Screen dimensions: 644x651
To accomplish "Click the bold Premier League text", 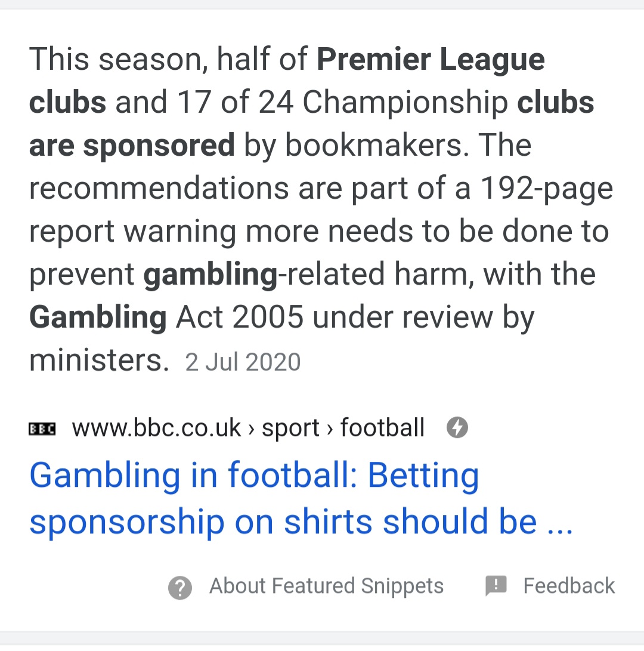I will pos(431,59).
